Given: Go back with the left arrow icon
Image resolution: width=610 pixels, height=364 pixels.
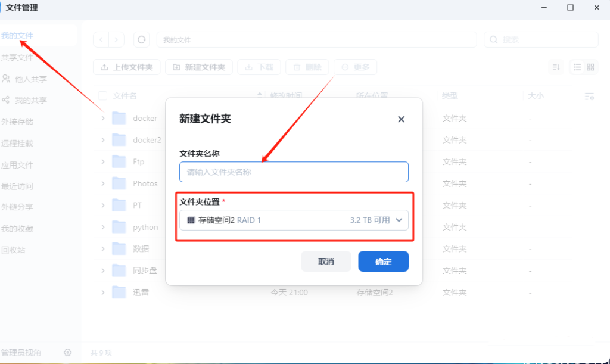Looking at the screenshot, I should click(101, 40).
